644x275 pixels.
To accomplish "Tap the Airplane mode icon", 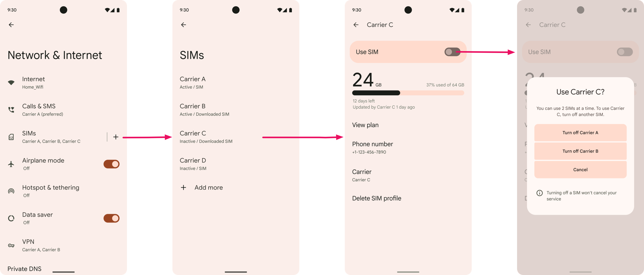I will pyautogui.click(x=11, y=164).
